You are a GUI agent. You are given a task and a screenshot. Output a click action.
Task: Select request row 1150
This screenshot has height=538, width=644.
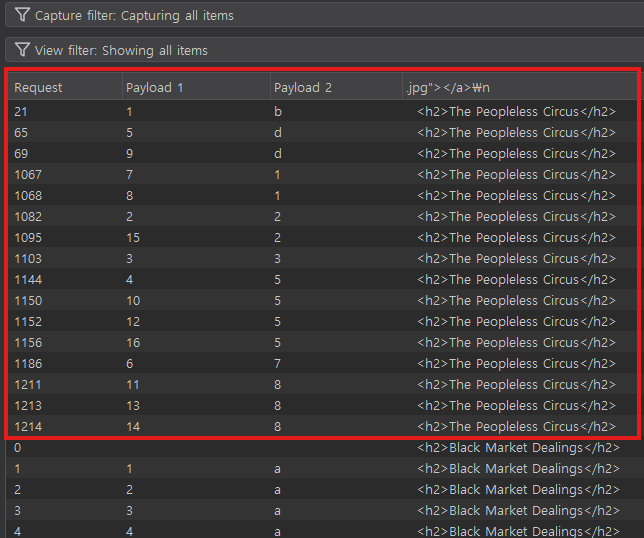tap(322, 300)
